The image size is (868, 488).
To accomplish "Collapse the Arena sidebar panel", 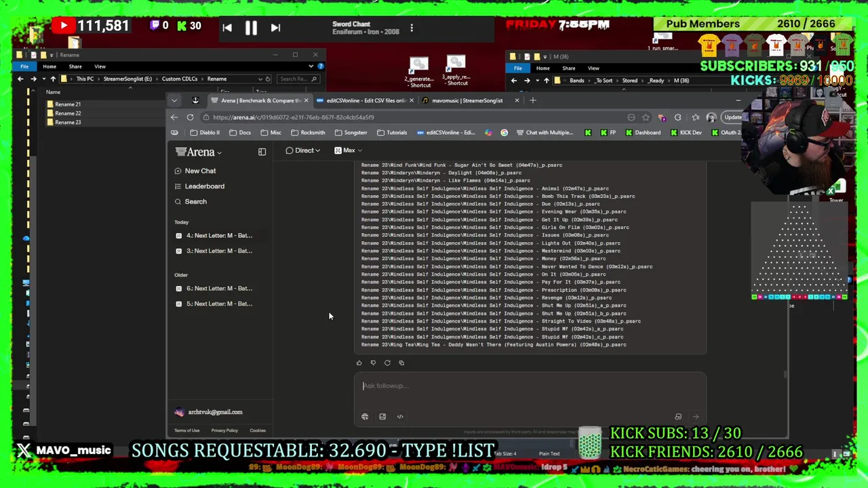I will point(262,152).
